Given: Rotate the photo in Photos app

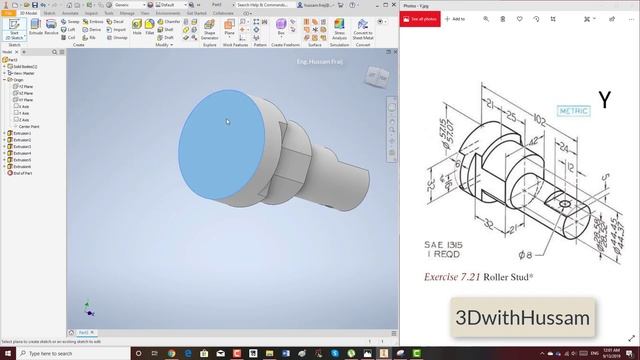Looking at the screenshot, I should click(536, 19).
